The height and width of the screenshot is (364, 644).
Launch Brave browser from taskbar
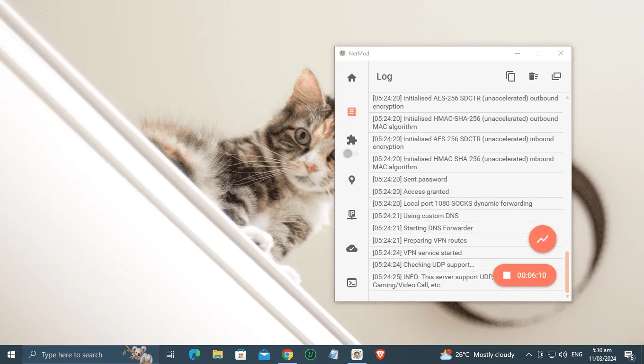tap(380, 355)
